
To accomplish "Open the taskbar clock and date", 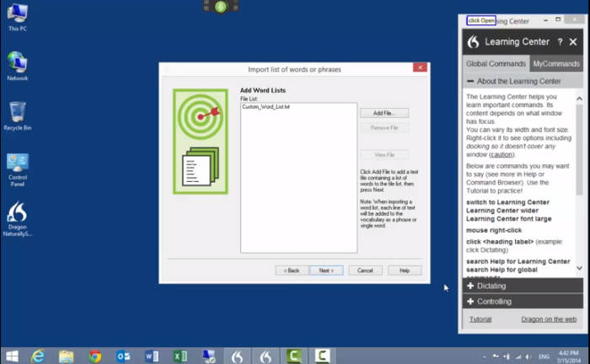I will click(x=568, y=356).
